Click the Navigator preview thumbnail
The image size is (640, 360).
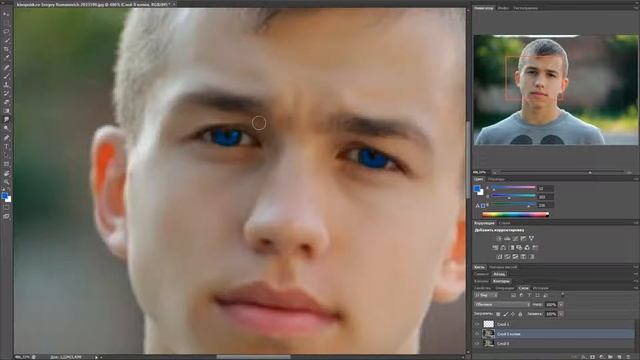tap(556, 90)
